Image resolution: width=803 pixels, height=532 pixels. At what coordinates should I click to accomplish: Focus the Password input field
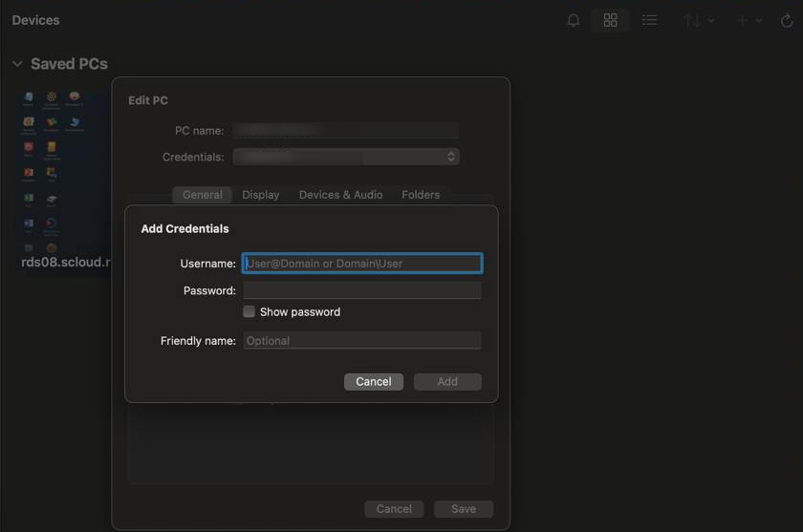pos(362,290)
